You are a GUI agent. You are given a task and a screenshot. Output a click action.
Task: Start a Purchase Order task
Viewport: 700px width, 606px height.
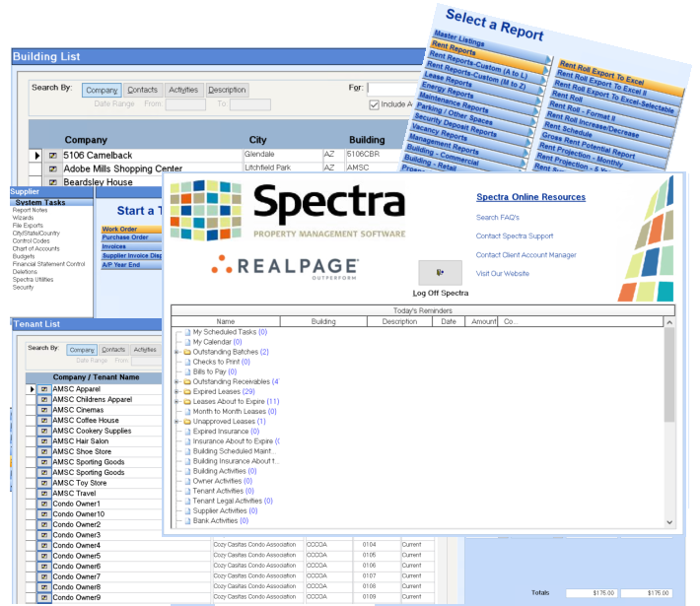coord(131,237)
